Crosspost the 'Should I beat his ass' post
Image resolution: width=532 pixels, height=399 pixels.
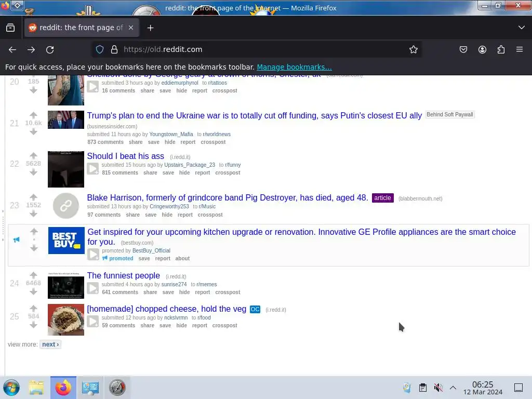[x=228, y=172]
